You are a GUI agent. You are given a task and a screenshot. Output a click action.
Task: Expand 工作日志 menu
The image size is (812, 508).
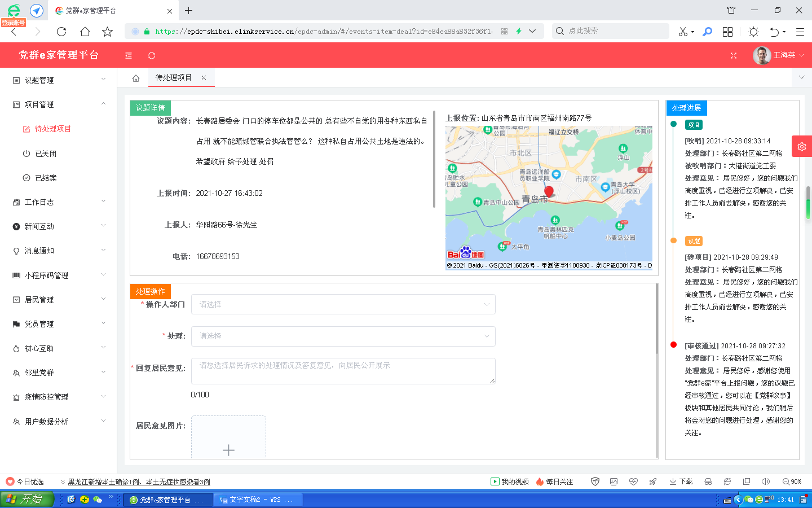point(59,202)
